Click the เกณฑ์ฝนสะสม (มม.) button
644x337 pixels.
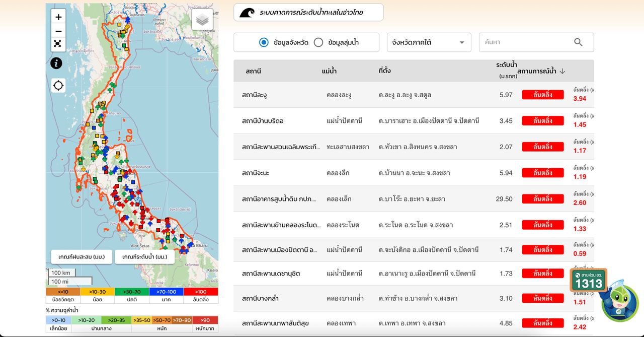(x=81, y=257)
